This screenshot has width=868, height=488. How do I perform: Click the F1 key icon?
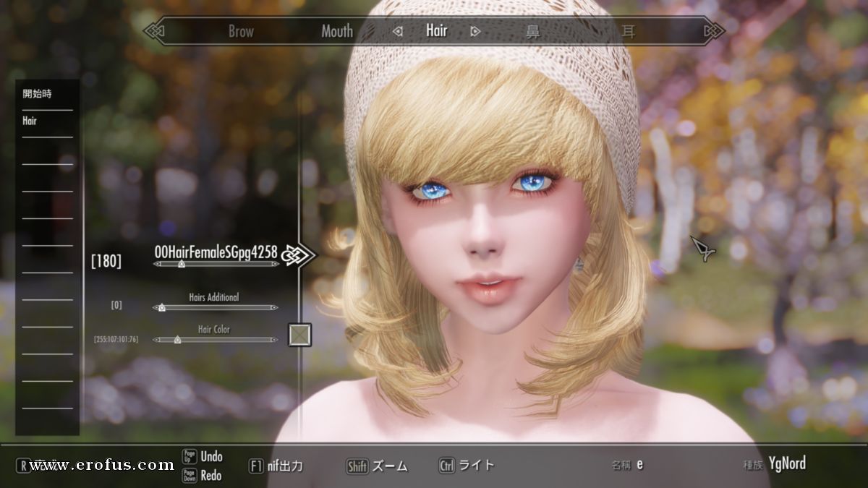point(255,466)
